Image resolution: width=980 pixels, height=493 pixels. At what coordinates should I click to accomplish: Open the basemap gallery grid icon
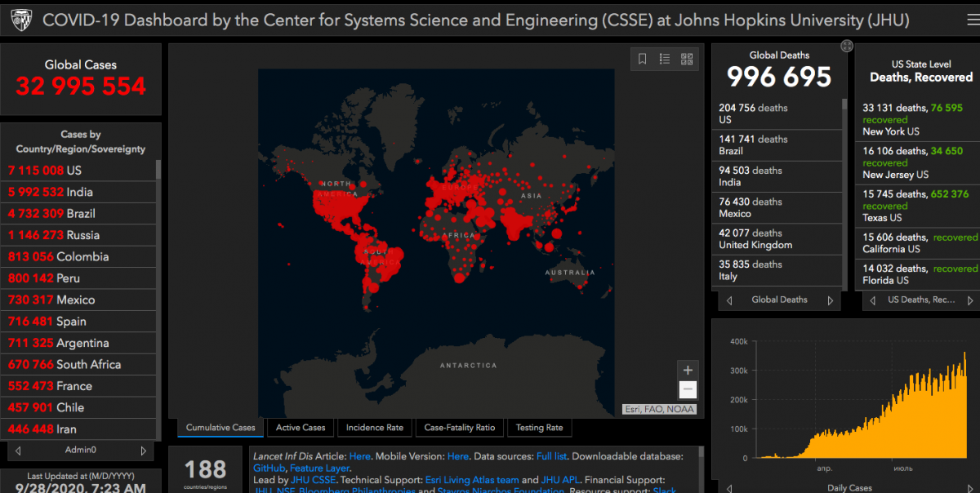[687, 59]
